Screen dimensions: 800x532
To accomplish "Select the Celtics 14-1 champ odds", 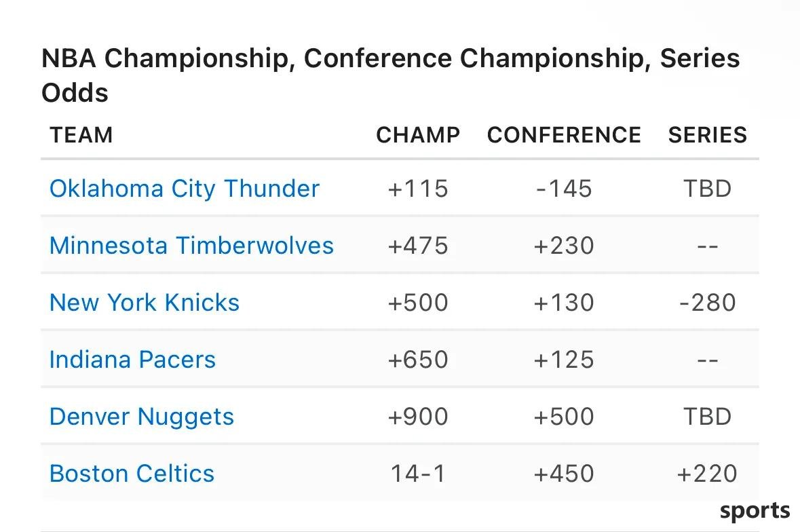I will pyautogui.click(x=418, y=474).
